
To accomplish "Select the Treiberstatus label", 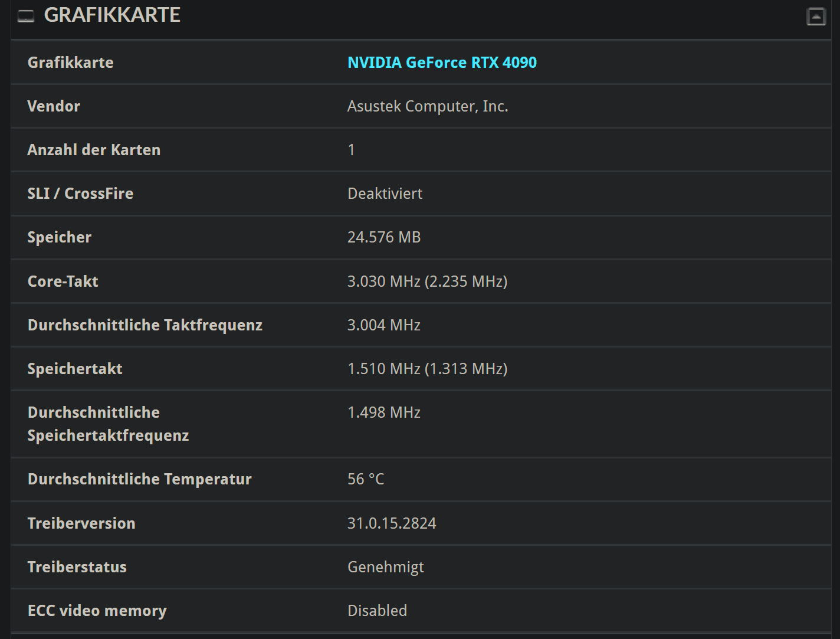I will tap(77, 567).
